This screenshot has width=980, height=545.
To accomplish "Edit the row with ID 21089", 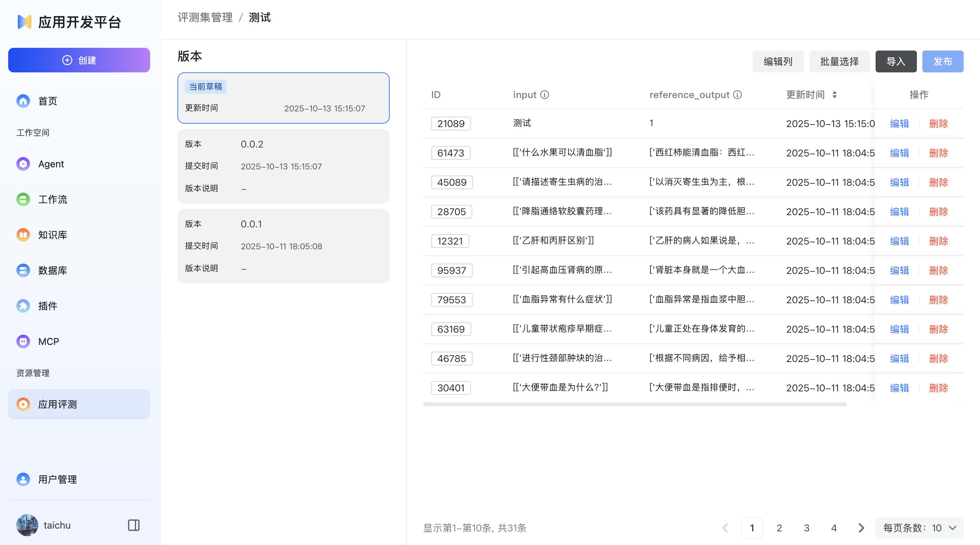I will 899,123.
